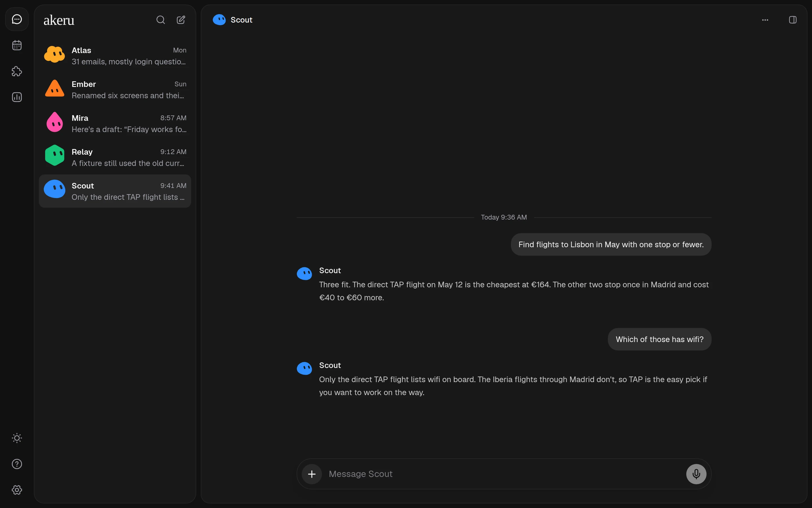Viewport: 812px width, 508px height.
Task: Open the bar-chart analytics icon
Action: point(17,97)
